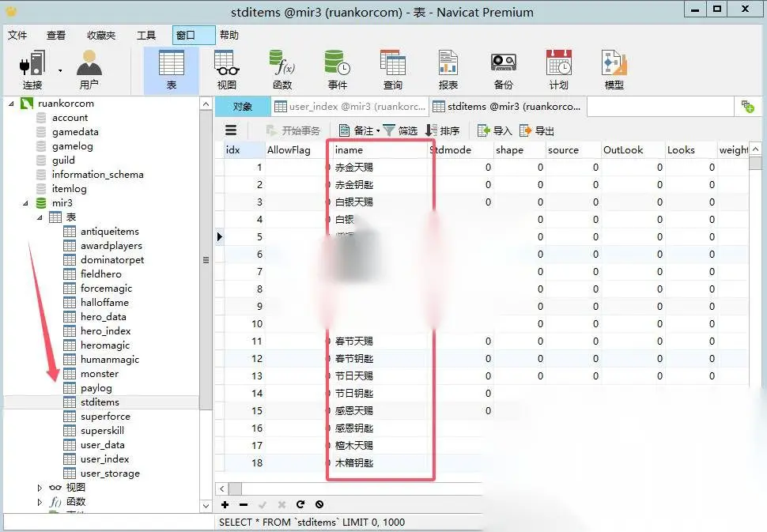The image size is (767, 532).
Task: Open the dropdown arrow beside 备注
Action: (x=378, y=131)
